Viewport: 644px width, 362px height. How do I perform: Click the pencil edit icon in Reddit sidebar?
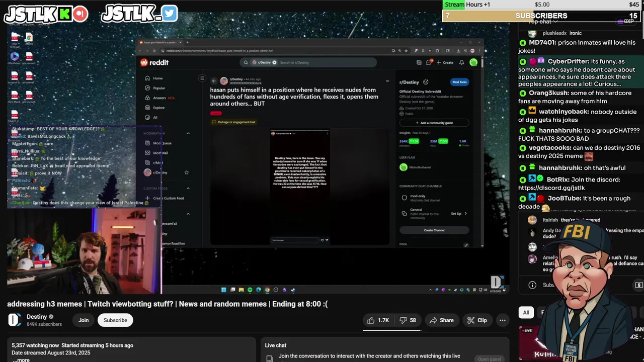pyautogui.click(x=466, y=245)
